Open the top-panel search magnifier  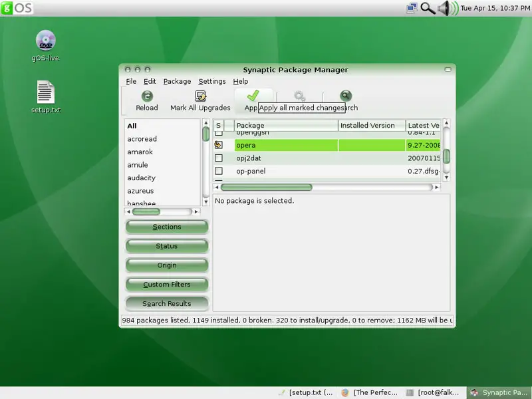(x=428, y=8)
